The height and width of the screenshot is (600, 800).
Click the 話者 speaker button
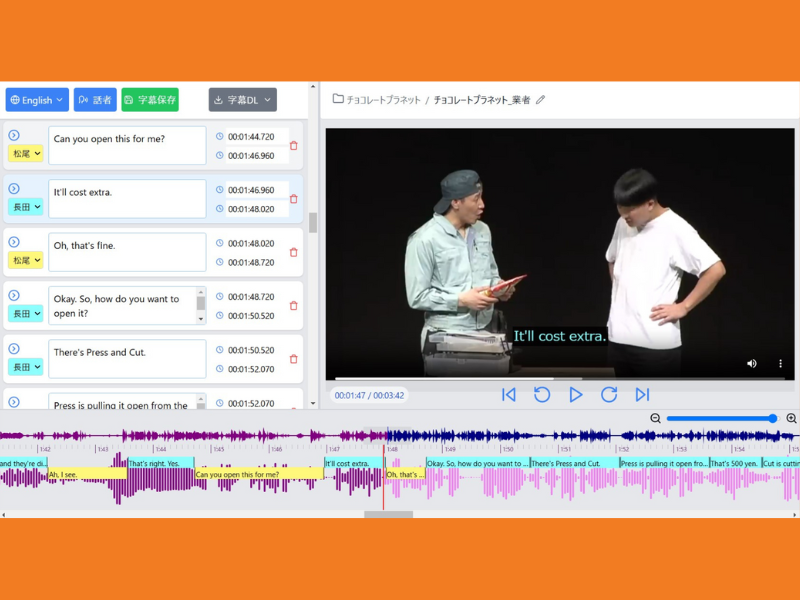[x=95, y=100]
